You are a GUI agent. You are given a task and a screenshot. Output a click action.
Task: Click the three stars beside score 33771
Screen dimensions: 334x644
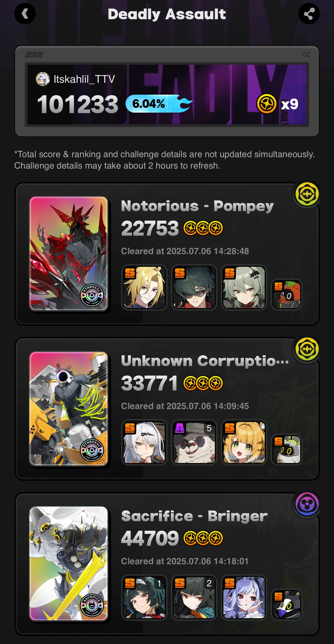[x=203, y=383]
